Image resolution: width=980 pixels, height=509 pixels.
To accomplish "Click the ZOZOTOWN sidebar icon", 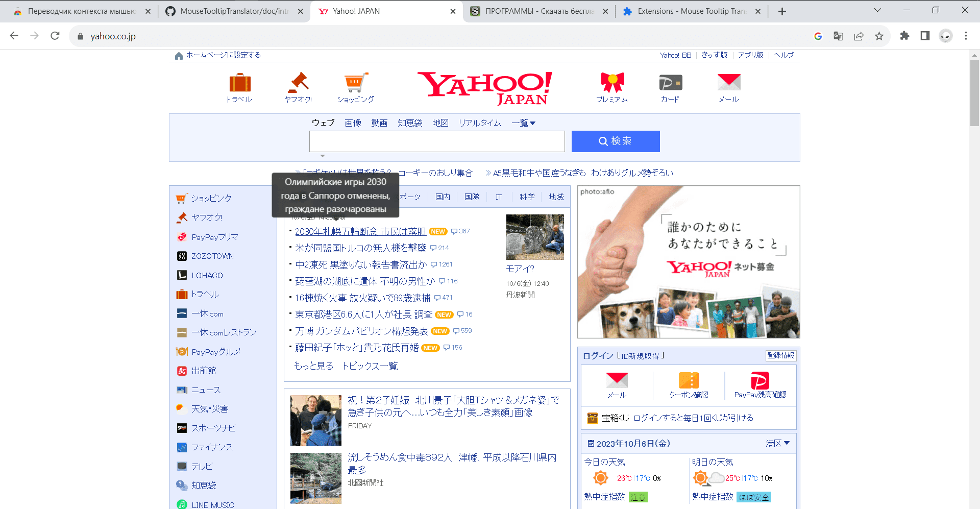I will [x=182, y=256].
